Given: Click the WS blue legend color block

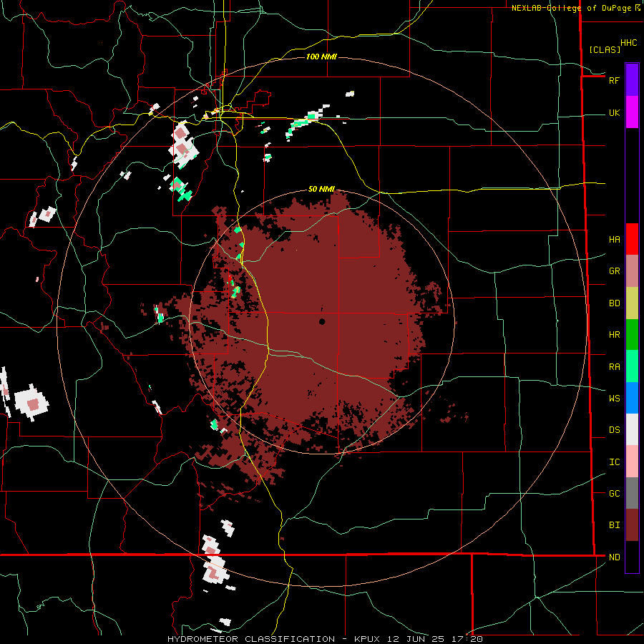Looking at the screenshot, I should pyautogui.click(x=632, y=398).
